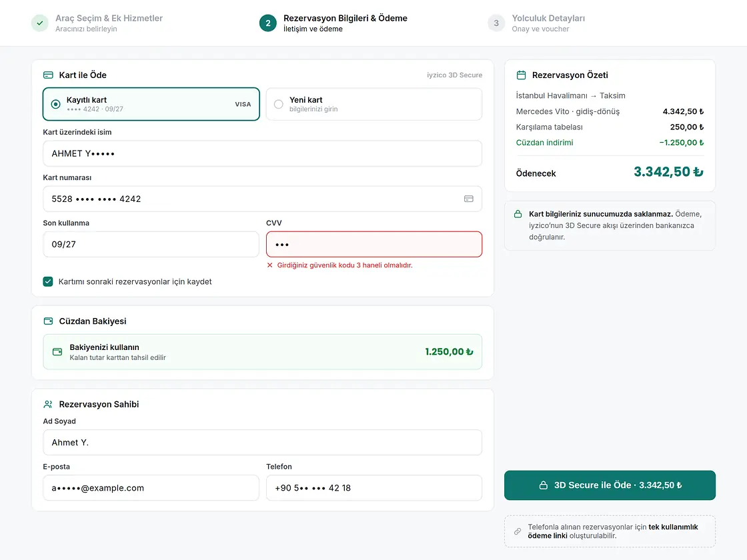The height and width of the screenshot is (560, 747).
Task: Click the lock icon in card security notice
Action: click(x=518, y=214)
